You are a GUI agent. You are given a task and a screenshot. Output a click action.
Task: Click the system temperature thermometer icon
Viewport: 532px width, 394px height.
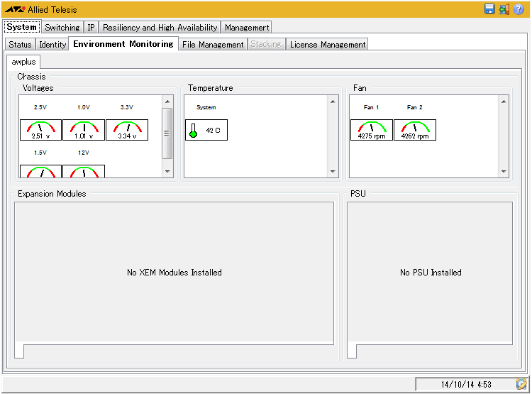[193, 131]
